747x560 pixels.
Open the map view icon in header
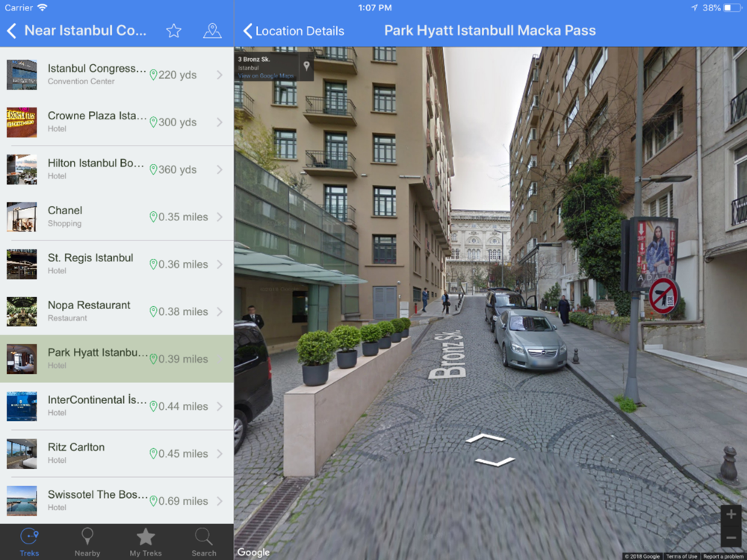[x=212, y=31]
